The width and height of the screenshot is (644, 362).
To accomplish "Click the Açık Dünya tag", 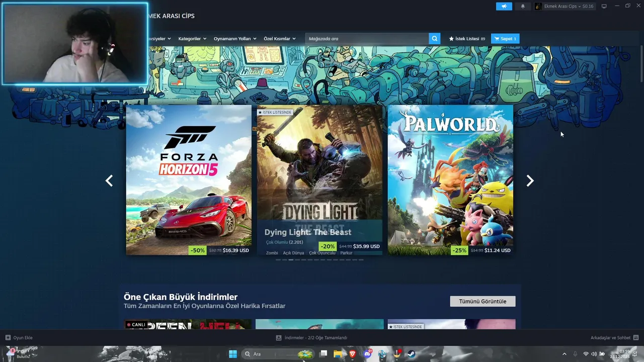I will point(293,253).
